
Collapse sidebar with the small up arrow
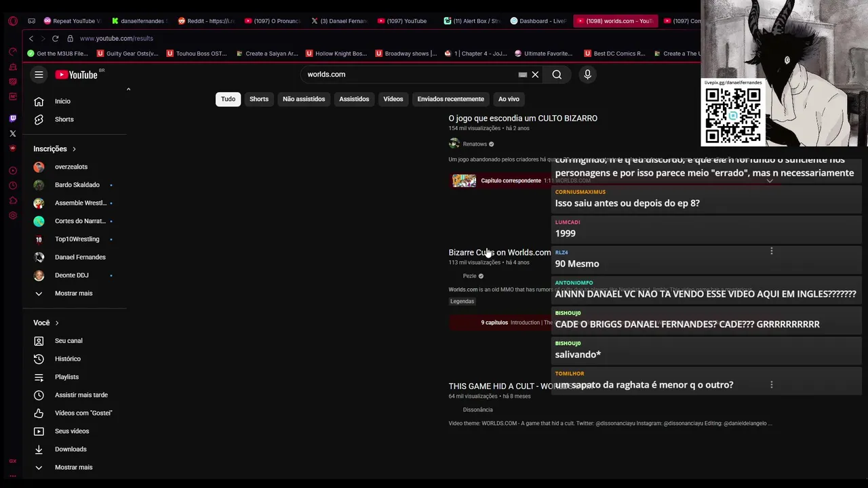(128, 89)
